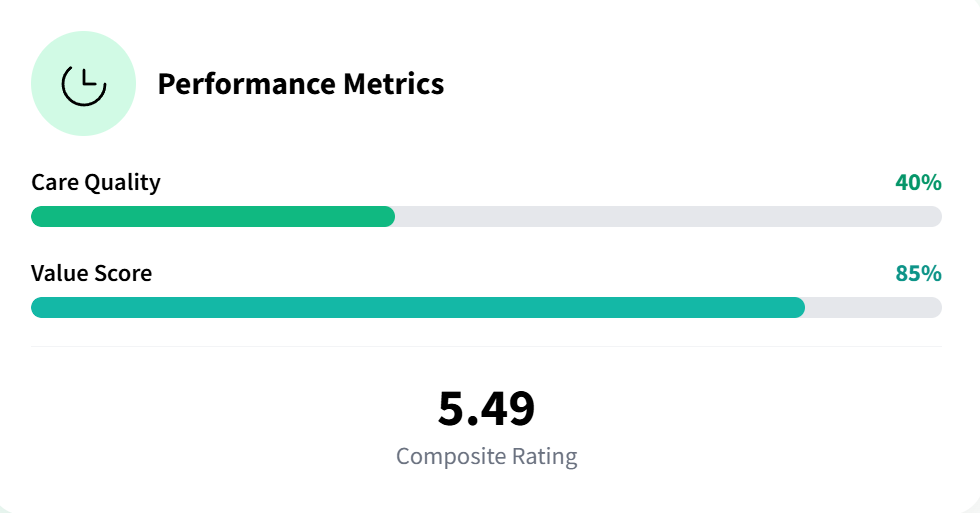Click the left start of Care Quality bar
The image size is (980, 513).
pos(38,217)
